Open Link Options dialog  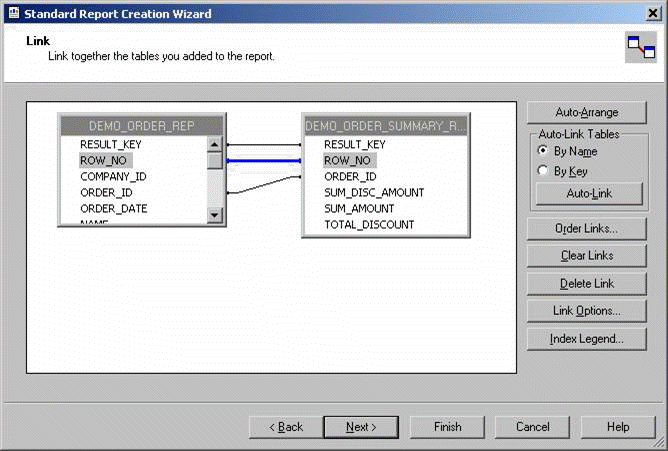pyautogui.click(x=586, y=311)
